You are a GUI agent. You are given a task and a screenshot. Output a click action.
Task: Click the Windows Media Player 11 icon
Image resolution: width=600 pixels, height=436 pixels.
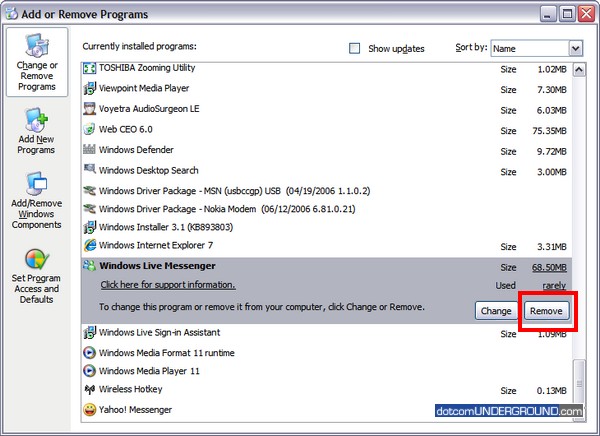coord(90,371)
